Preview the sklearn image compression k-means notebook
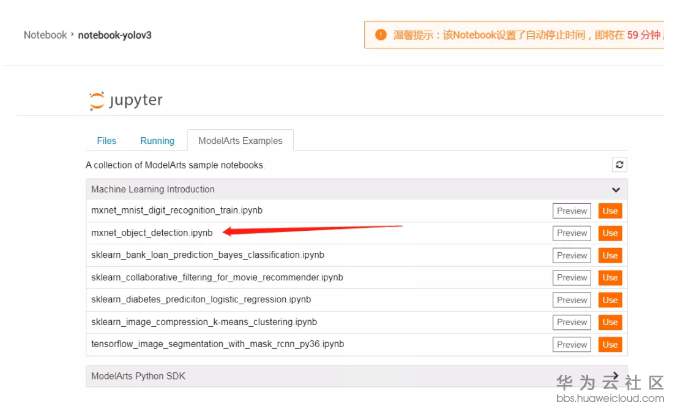This screenshot has width=678, height=413. (x=572, y=322)
